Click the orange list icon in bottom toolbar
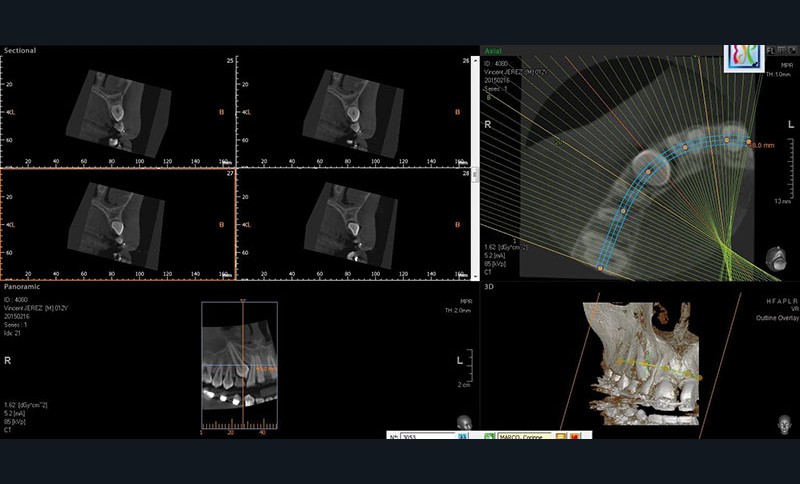Viewport: 800px width, 484px height. pos(561,437)
